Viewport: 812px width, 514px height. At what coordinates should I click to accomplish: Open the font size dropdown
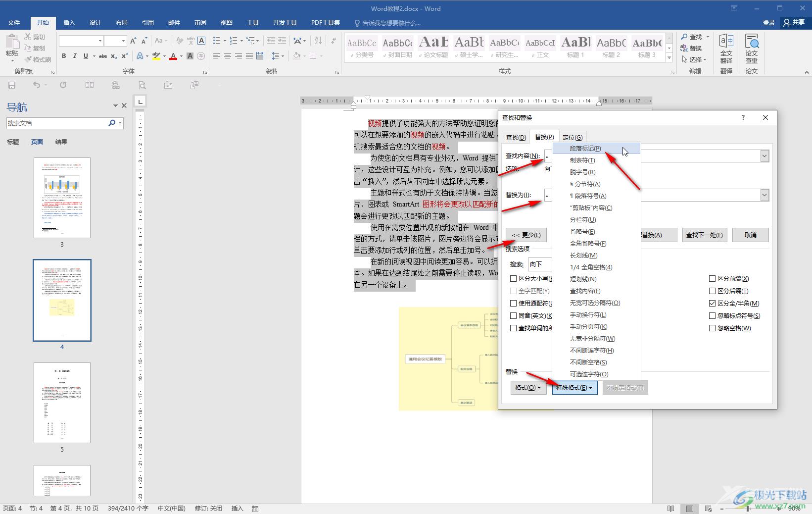[124, 41]
